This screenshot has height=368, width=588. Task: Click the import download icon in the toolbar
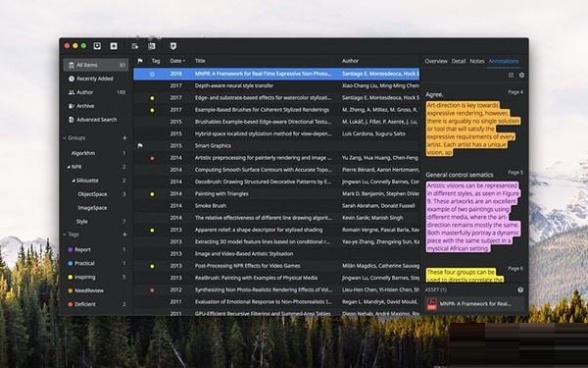pyautogui.click(x=97, y=46)
